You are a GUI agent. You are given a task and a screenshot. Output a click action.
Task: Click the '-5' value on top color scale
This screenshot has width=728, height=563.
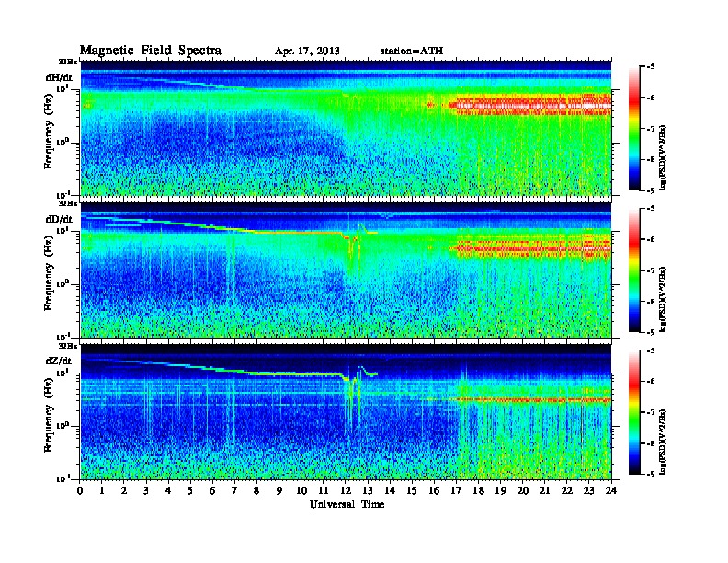coord(651,67)
